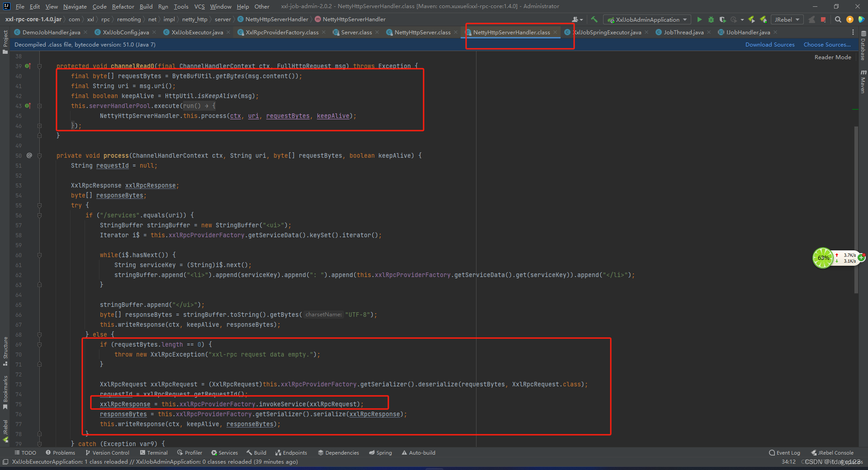Click the @ gutter marker on line 50

29,155
